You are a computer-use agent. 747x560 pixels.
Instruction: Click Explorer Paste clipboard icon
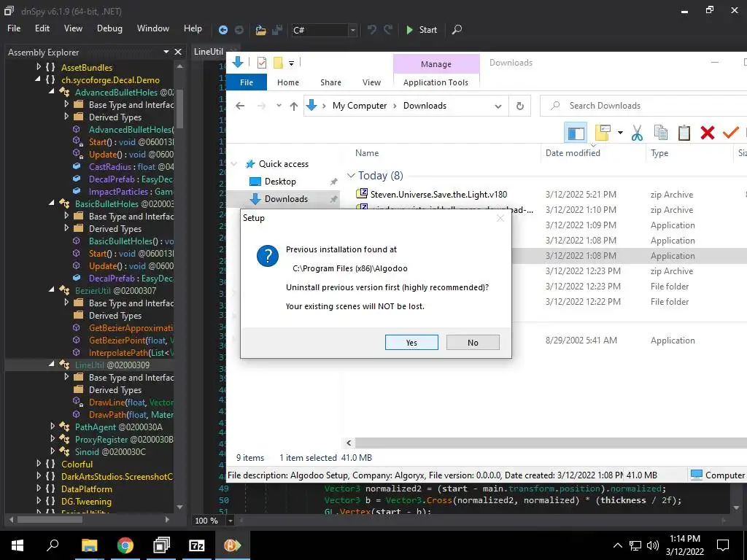pyautogui.click(x=684, y=133)
